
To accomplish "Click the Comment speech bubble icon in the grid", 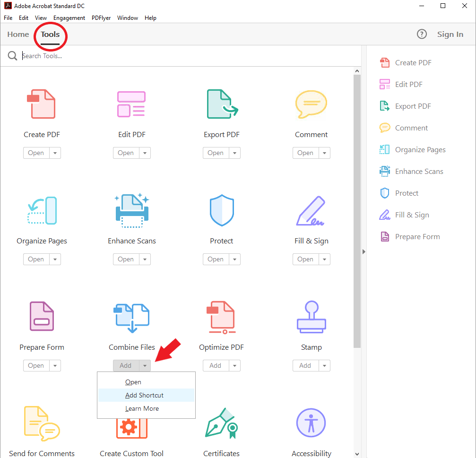I will (311, 104).
